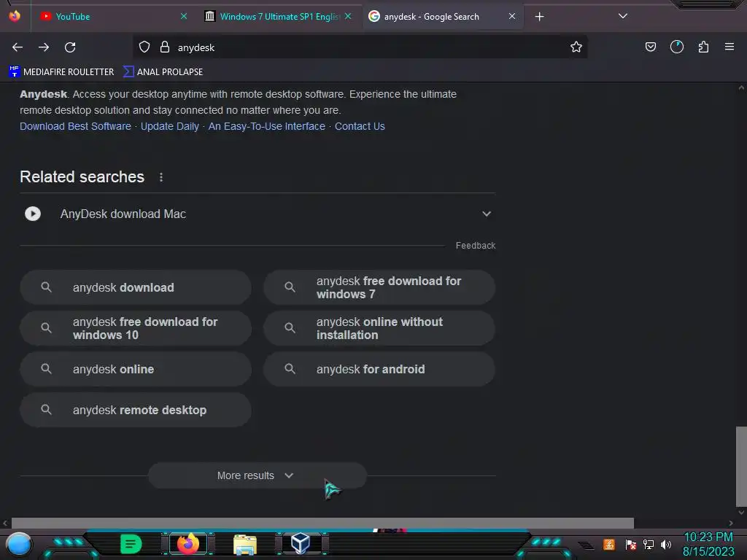Open the orange Java tray icon
Image resolution: width=747 pixels, height=560 pixels.
(x=609, y=545)
